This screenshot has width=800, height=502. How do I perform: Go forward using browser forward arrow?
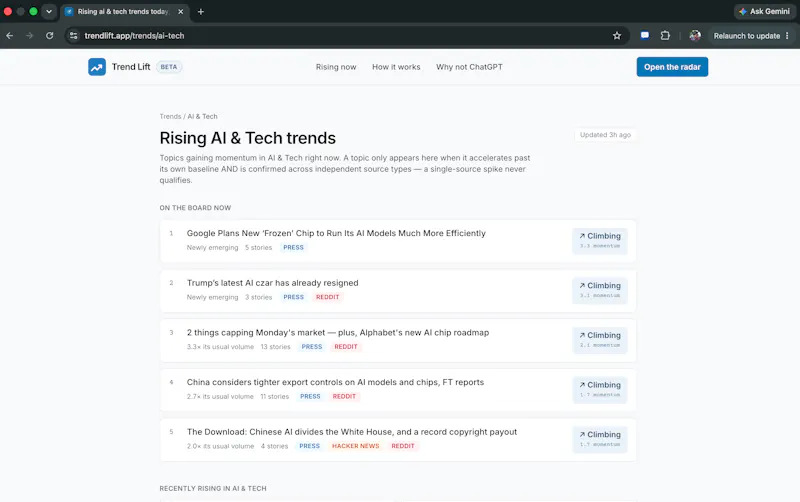click(x=30, y=36)
